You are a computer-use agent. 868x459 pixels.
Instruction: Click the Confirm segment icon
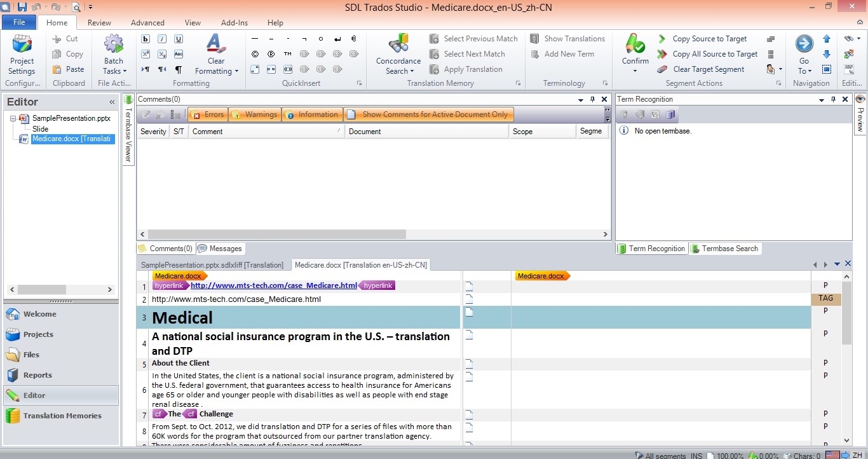[635, 45]
